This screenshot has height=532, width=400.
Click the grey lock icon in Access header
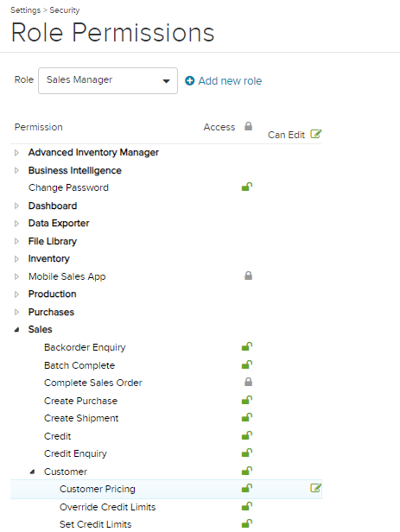point(248,126)
